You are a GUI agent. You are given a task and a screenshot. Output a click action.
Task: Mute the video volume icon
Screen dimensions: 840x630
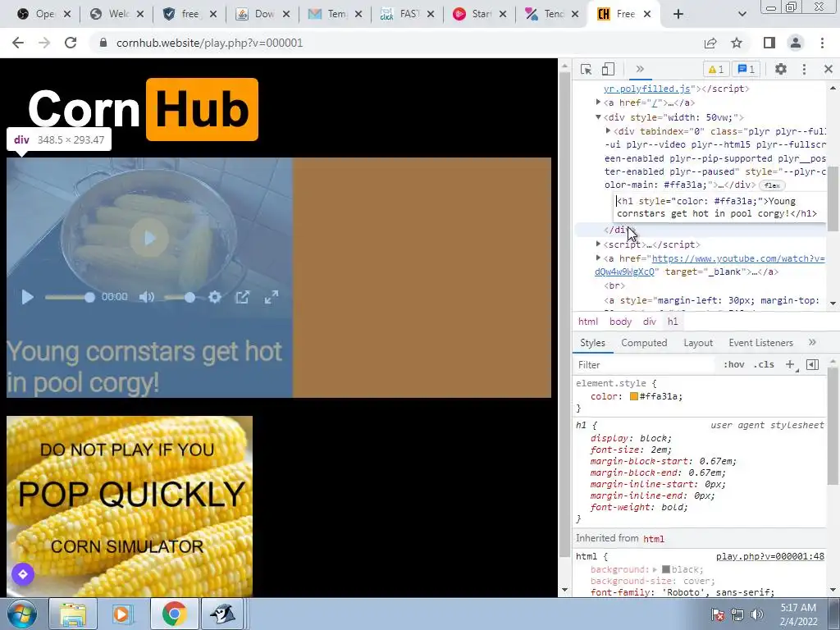coord(146,297)
